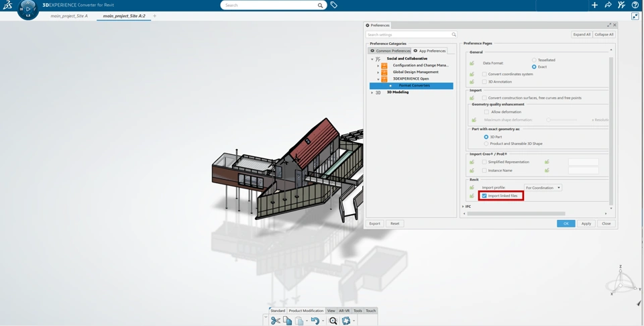The height and width of the screenshot is (326, 644).
Task: Click the Collapse All button
Action: pos(604,34)
